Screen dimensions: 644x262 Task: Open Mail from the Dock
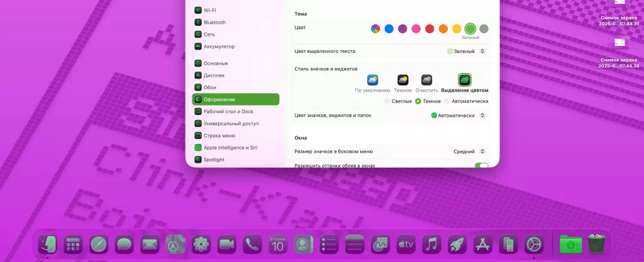tap(150, 245)
